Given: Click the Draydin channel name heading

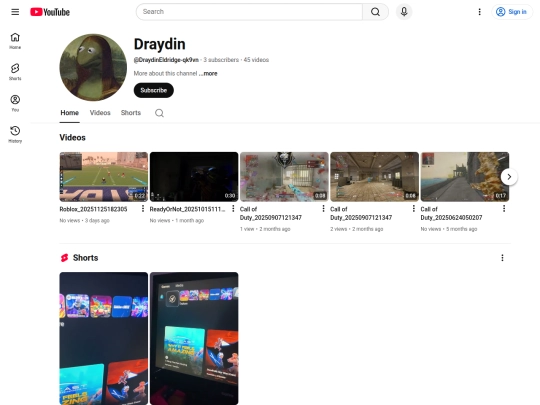Looking at the screenshot, I should [x=159, y=44].
